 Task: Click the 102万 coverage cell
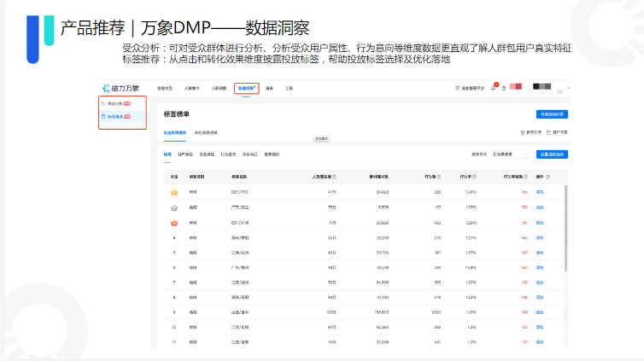point(331,312)
